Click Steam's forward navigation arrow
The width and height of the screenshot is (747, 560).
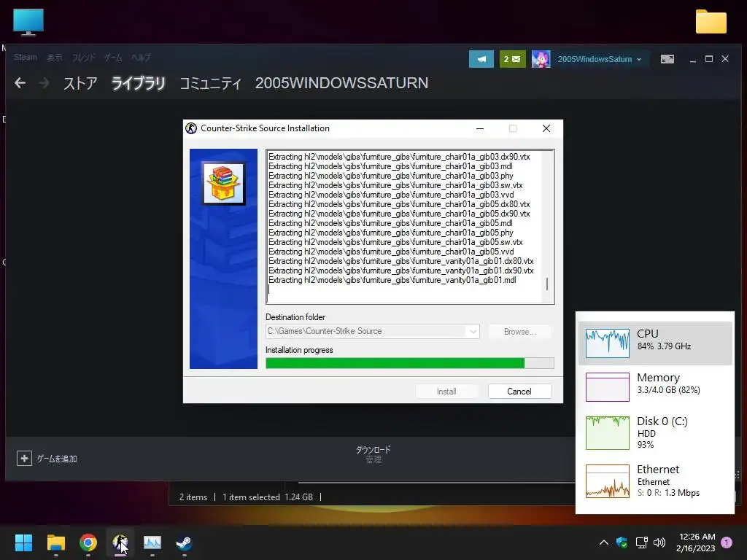[x=44, y=83]
